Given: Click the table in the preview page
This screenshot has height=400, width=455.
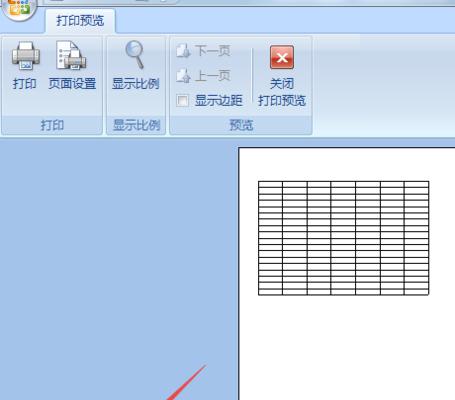Looking at the screenshot, I should click(x=343, y=238).
